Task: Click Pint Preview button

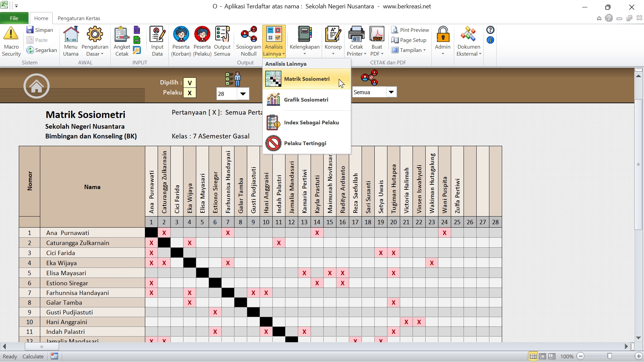Action: click(410, 30)
